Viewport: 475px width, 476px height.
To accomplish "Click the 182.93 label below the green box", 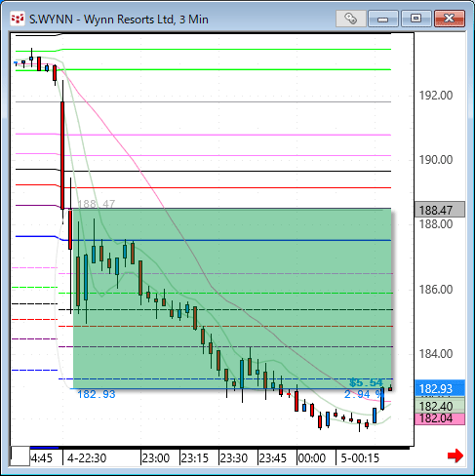I will tap(97, 394).
